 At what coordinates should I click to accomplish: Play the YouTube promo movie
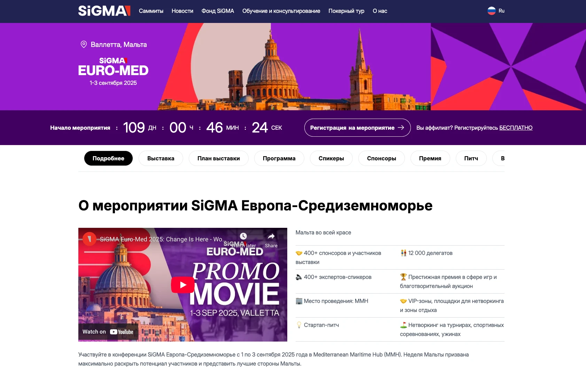tap(182, 285)
